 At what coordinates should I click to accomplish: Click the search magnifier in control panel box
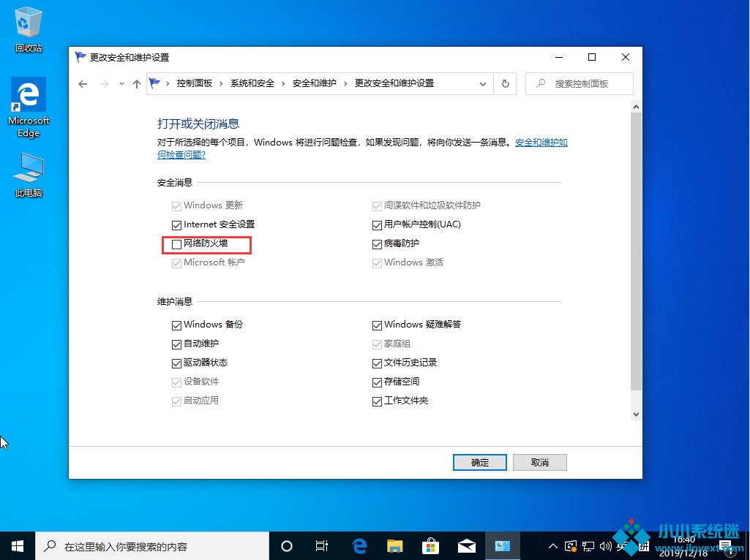tap(541, 83)
